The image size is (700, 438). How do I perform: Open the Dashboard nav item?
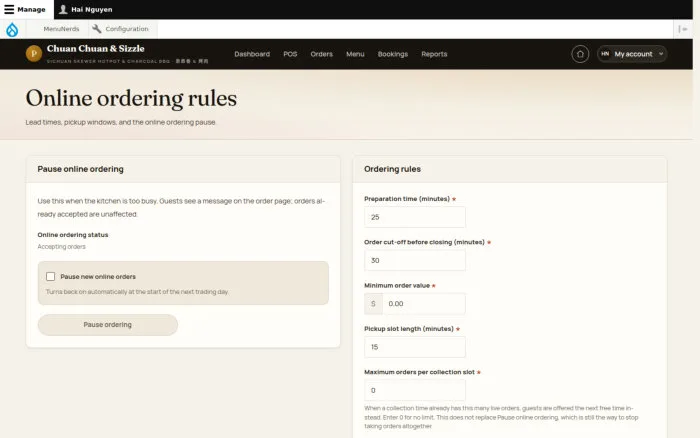pos(252,54)
